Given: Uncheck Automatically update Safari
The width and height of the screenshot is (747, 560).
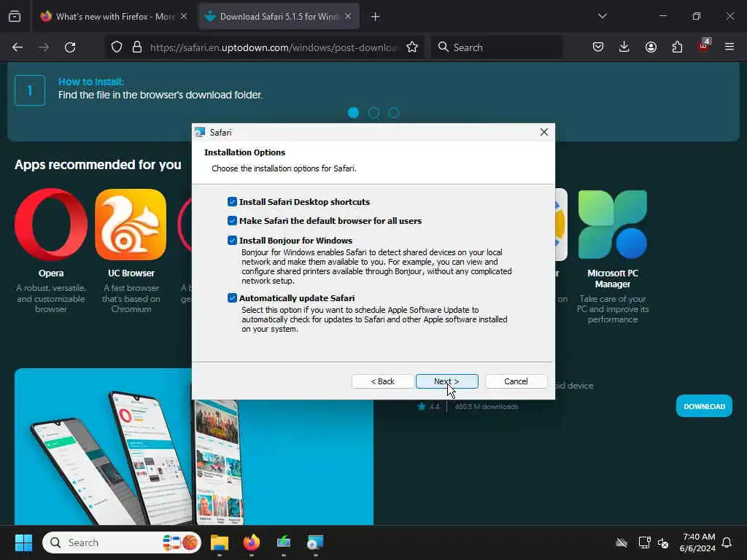Looking at the screenshot, I should tap(232, 298).
